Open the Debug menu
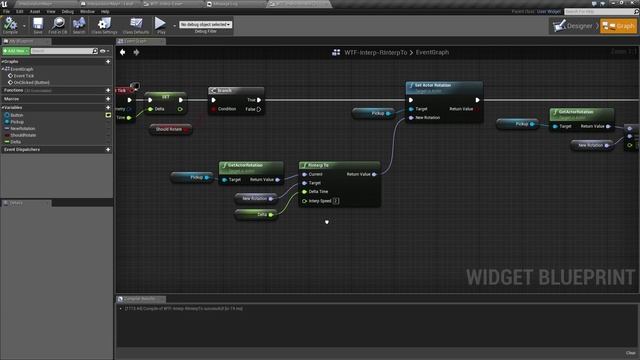Viewport: 640px width, 360px height. pyautogui.click(x=68, y=11)
